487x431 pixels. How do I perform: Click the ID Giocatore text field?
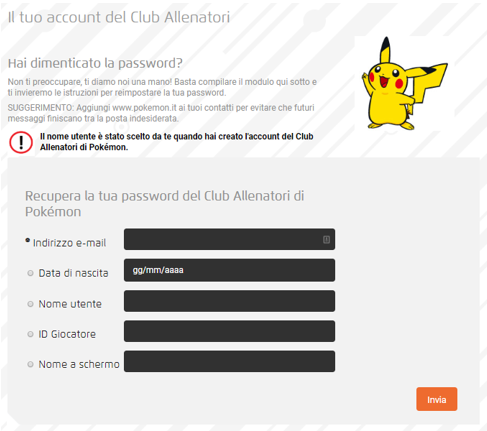click(x=229, y=331)
